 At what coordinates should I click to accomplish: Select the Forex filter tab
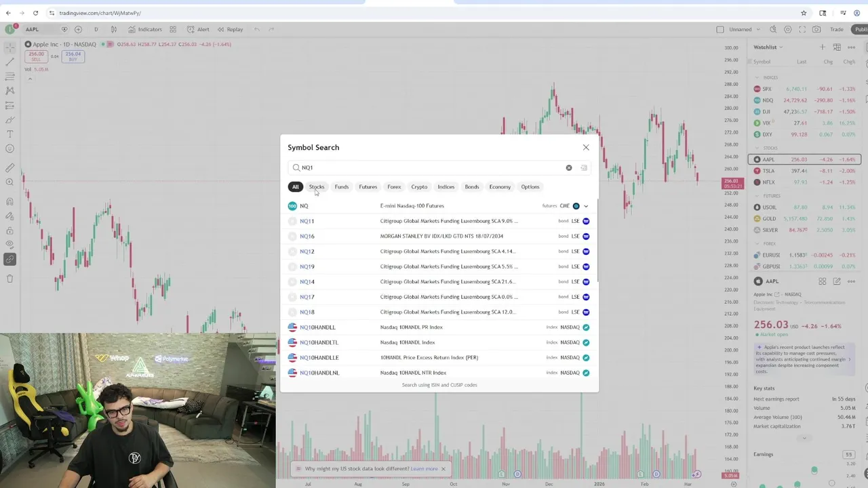pos(394,187)
